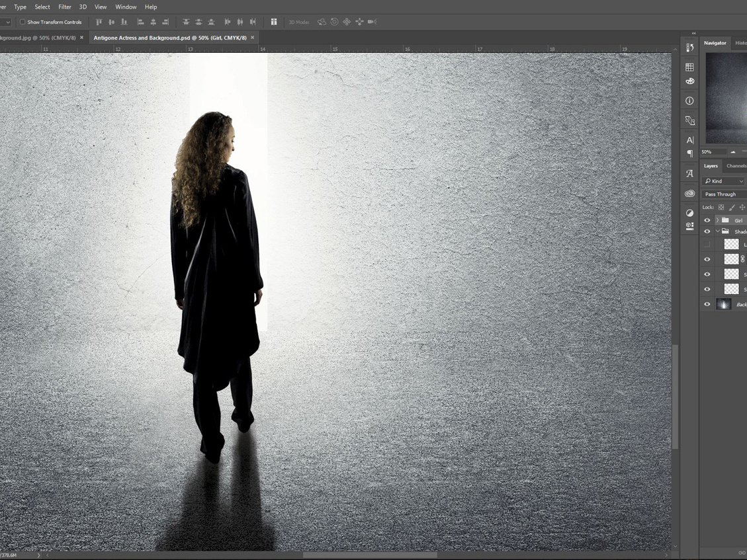The image size is (747, 560).
Task: Collapse the Shadow layer group
Action: pos(717,231)
